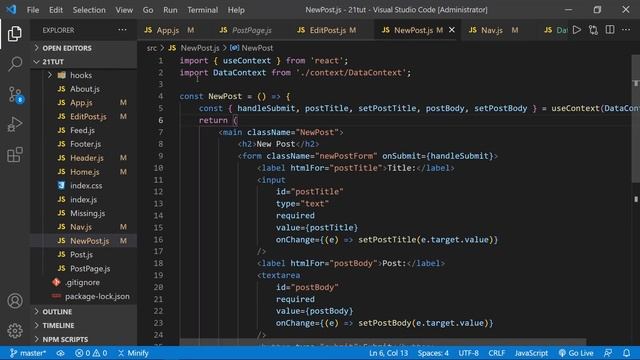
Task: Open changes compare icon in editor toolbar
Action: 593,30
